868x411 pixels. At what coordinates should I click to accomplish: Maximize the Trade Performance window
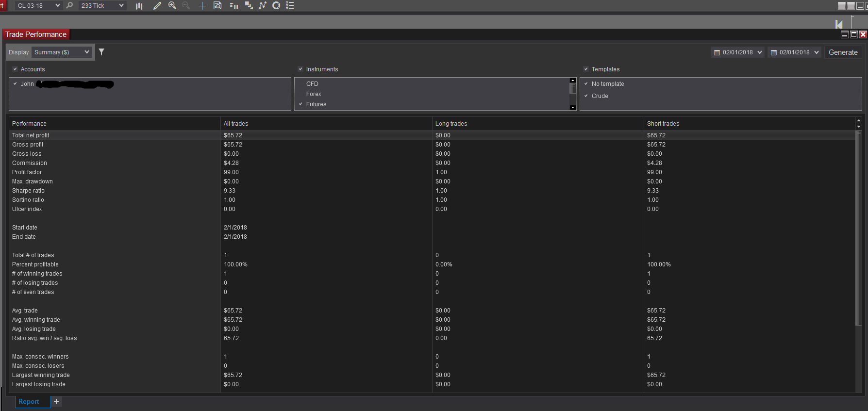(854, 34)
